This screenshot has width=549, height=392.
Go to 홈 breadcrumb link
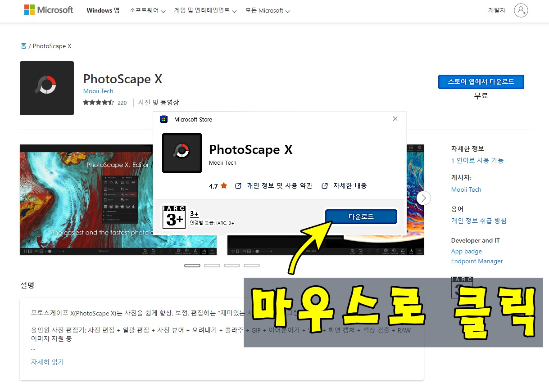pos(23,46)
